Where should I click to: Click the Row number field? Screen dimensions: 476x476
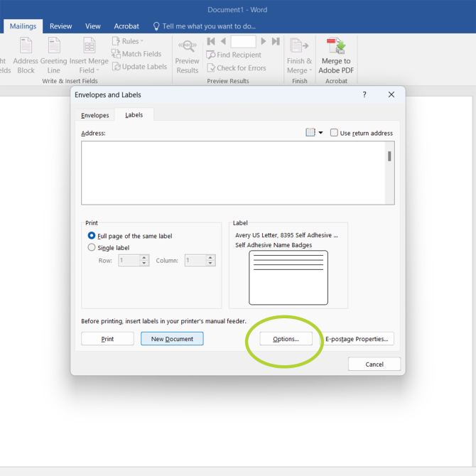click(129, 260)
